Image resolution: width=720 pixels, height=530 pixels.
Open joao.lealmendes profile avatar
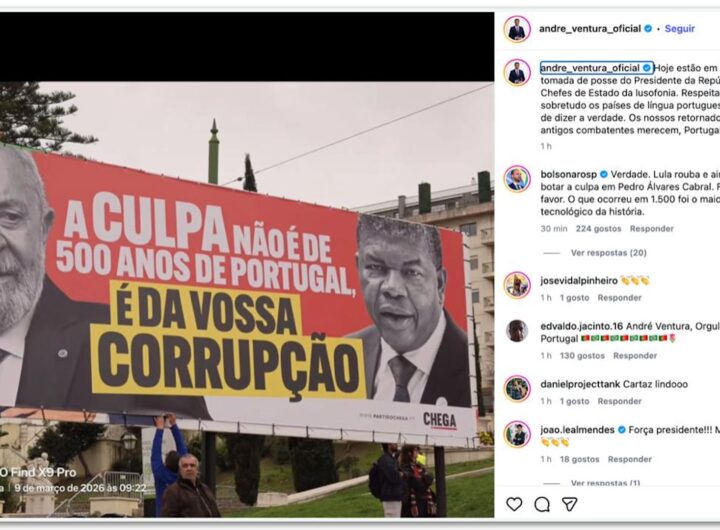[517, 434]
